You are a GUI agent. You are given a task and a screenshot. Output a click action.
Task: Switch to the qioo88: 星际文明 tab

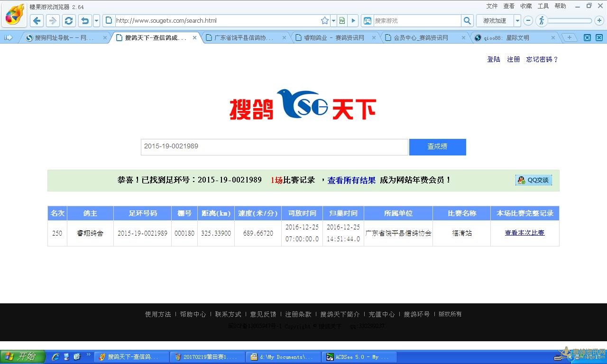pos(515,37)
